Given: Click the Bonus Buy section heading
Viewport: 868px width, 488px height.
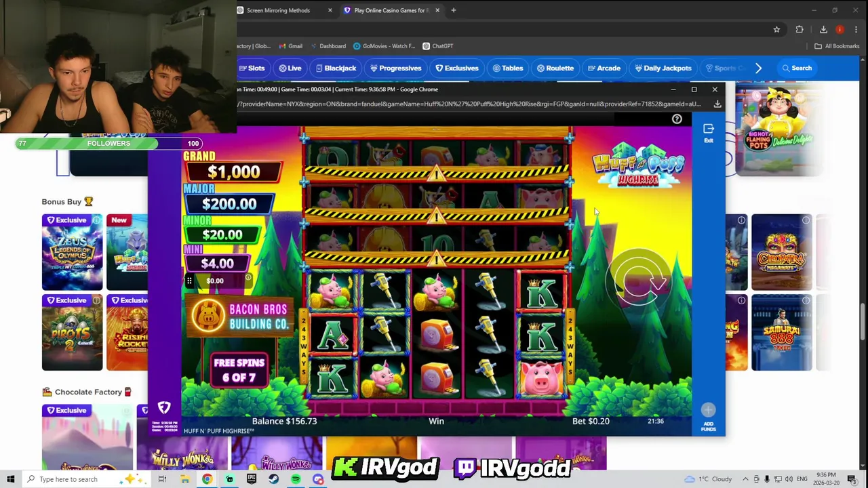Looking at the screenshot, I should [67, 201].
